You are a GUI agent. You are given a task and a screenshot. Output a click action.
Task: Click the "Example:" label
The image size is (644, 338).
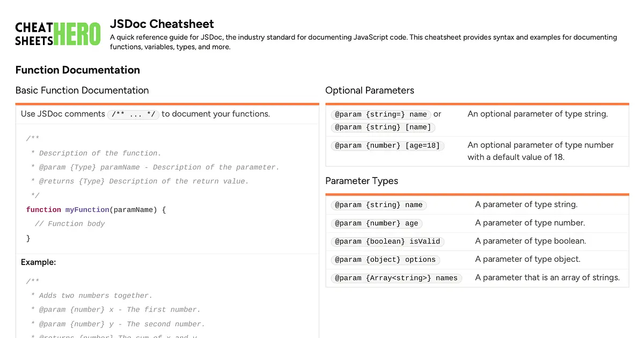point(38,262)
